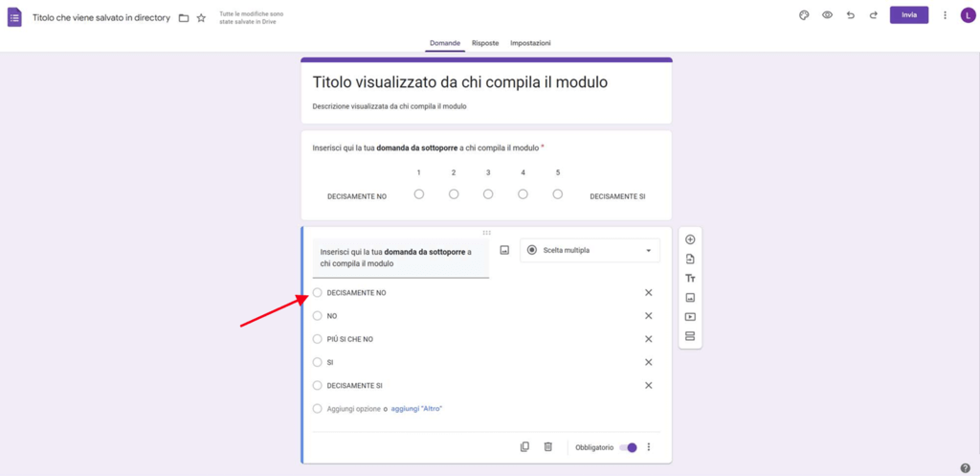Viewport: 980px width, 476px height.
Task: Add a section from sidebar
Action: point(690,336)
